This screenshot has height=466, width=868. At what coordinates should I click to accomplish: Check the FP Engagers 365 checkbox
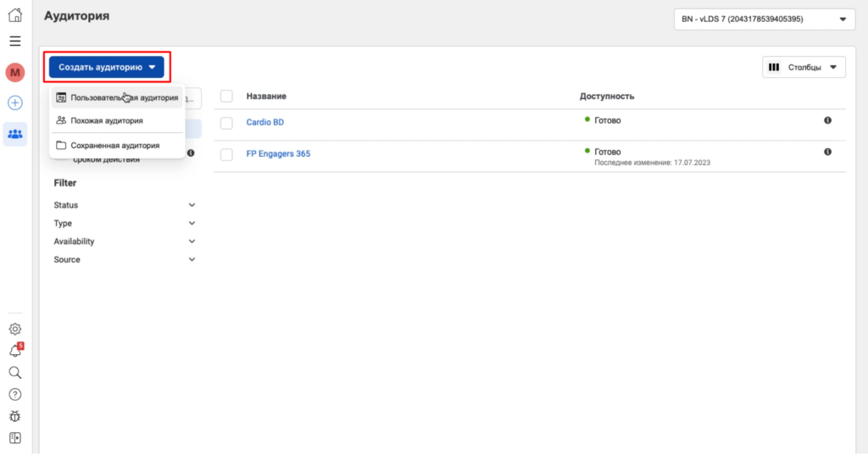tap(226, 154)
